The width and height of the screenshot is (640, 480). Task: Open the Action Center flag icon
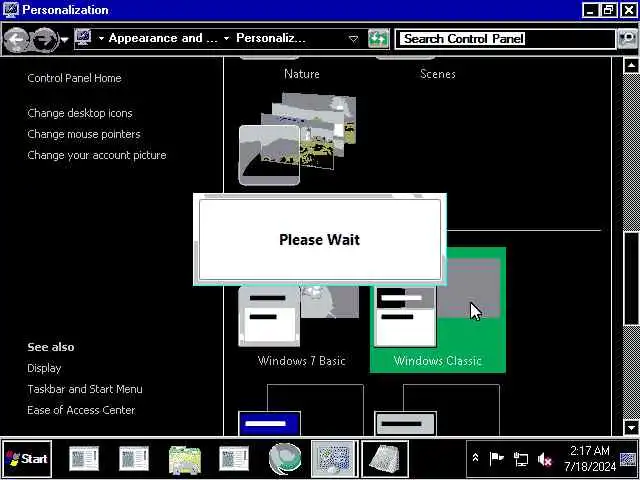(x=496, y=459)
